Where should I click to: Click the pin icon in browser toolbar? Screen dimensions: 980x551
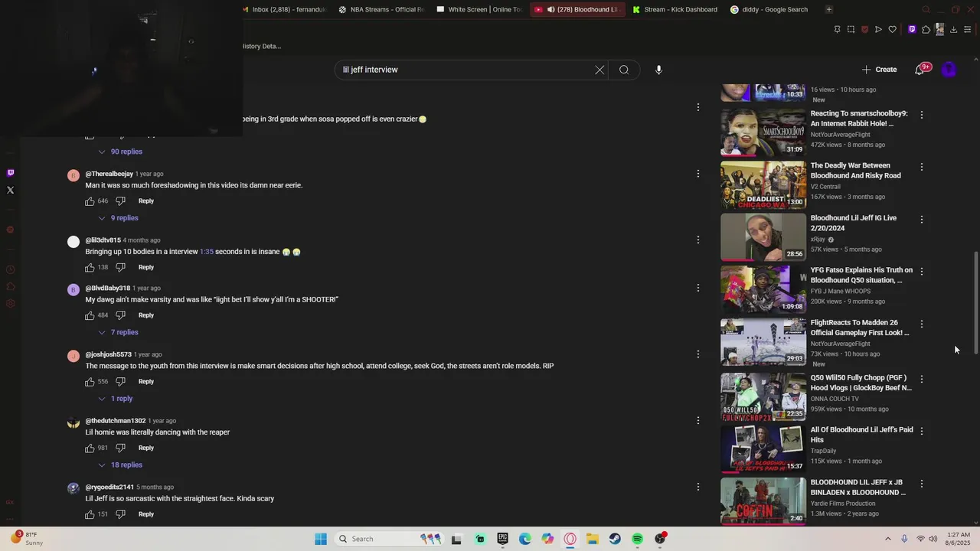(837, 30)
